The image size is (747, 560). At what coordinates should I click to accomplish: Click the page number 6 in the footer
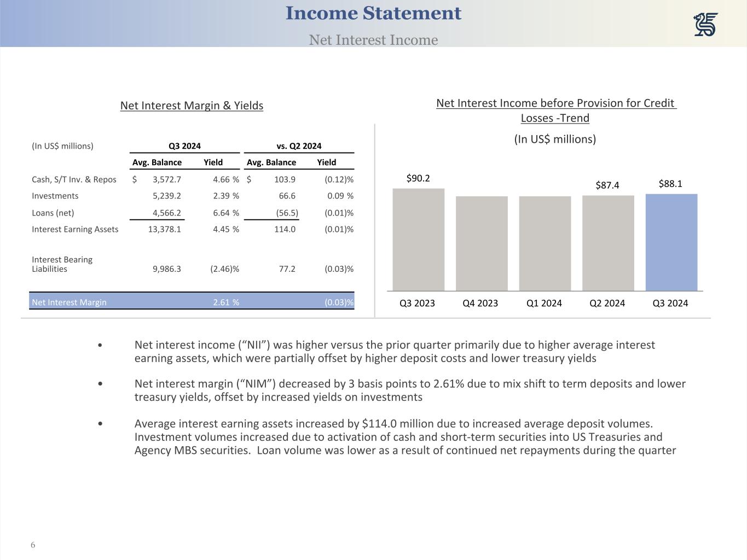click(33, 545)
